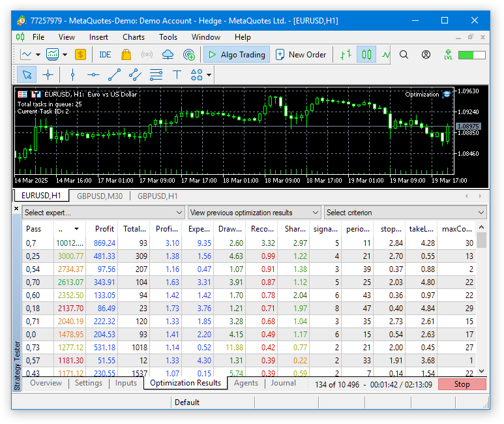Open the File menu

[38, 37]
